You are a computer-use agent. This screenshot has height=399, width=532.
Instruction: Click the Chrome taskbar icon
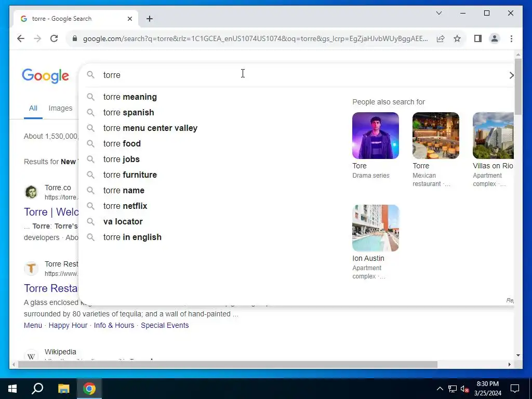tap(89, 389)
